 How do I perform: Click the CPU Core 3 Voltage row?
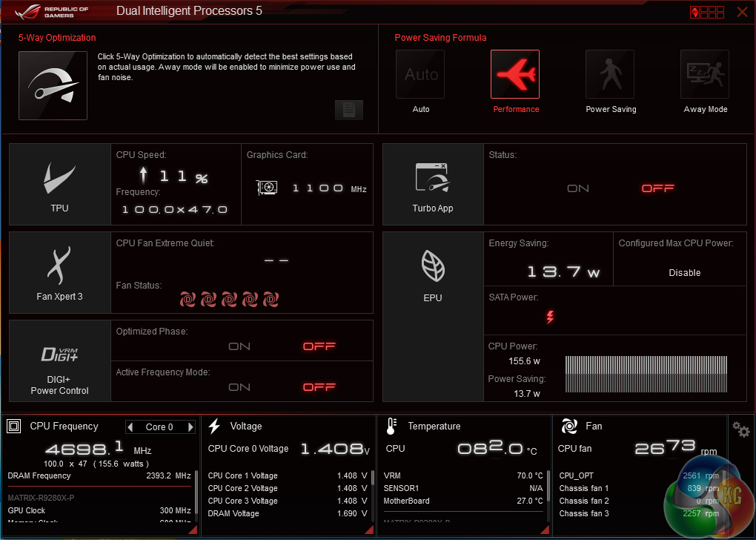pos(288,501)
